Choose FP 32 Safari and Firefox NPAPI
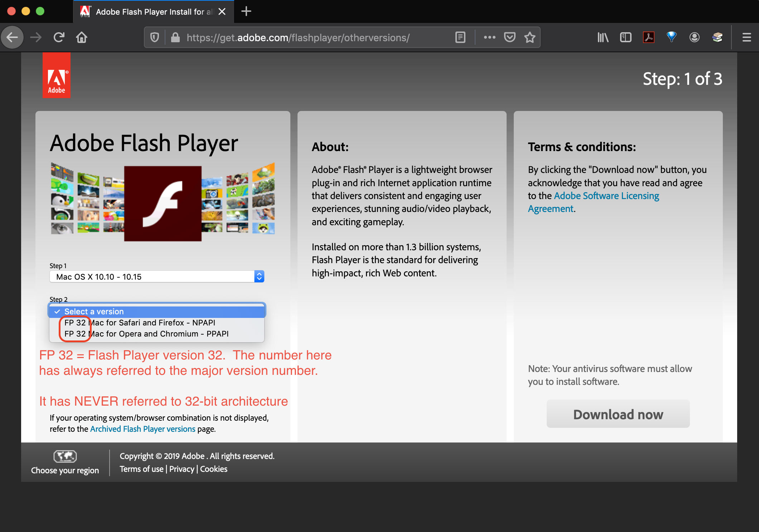The image size is (759, 532). coord(140,323)
